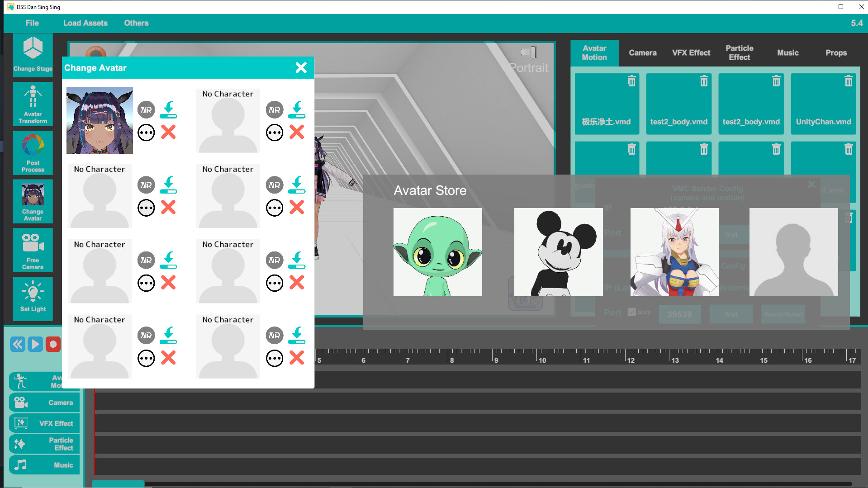Click the Record Motion button
868x488 pixels.
[783, 314]
